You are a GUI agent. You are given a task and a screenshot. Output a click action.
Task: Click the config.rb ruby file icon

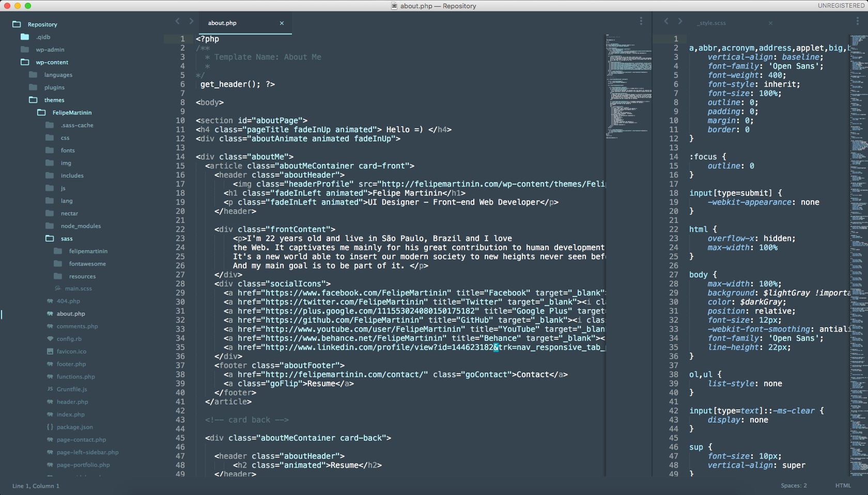pos(50,339)
